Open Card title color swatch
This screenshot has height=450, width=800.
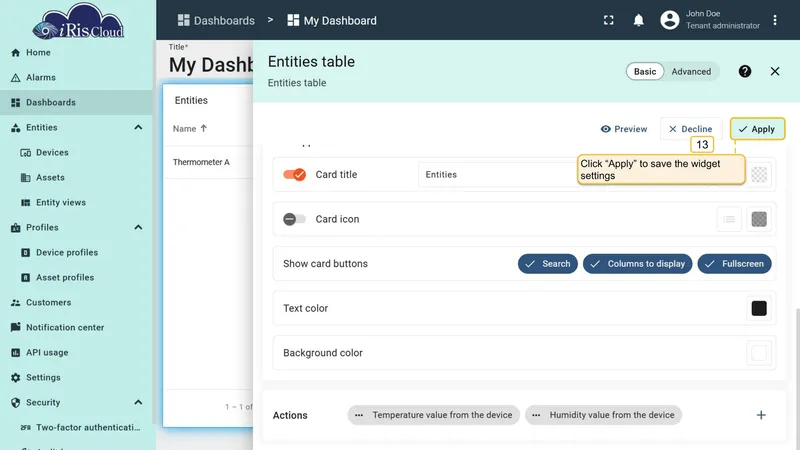click(759, 174)
